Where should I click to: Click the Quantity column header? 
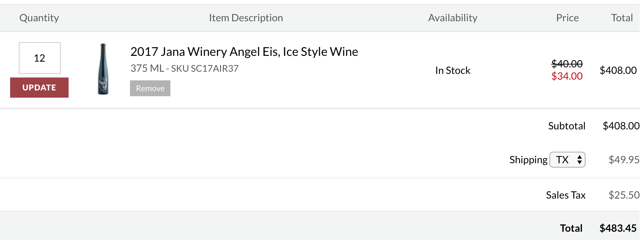(x=39, y=18)
